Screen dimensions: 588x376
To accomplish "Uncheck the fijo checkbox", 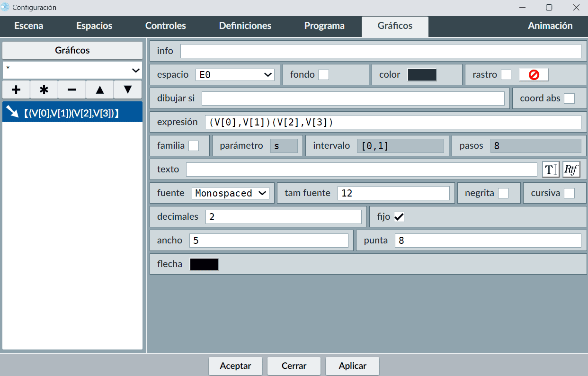I will [399, 217].
